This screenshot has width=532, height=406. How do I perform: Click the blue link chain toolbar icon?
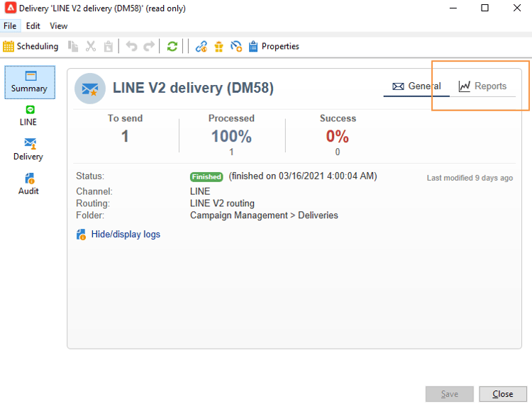click(201, 46)
